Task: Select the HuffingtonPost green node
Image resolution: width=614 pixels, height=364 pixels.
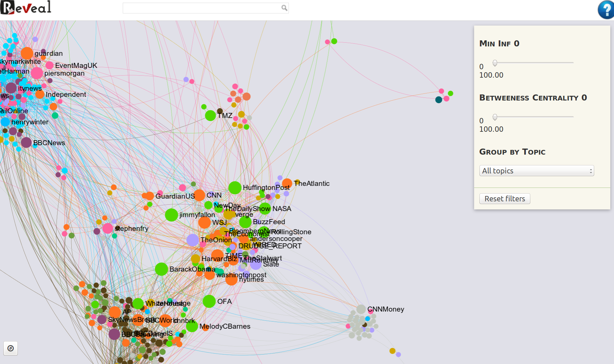Action: [x=235, y=188]
